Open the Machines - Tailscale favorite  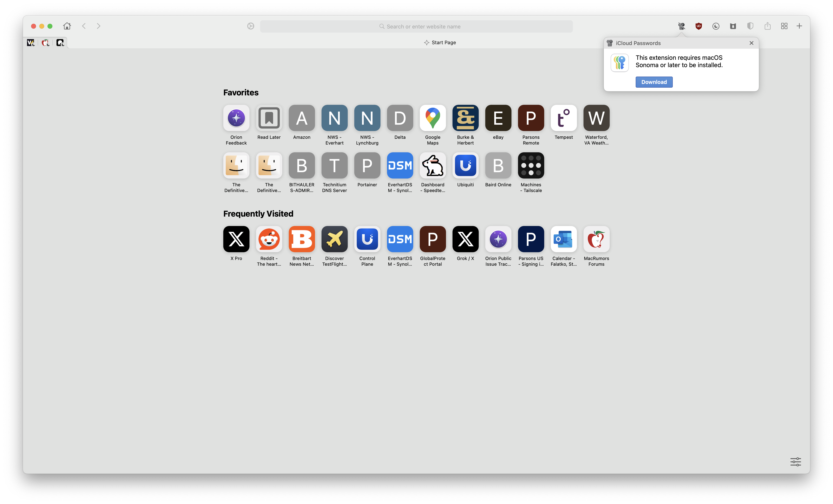531,166
